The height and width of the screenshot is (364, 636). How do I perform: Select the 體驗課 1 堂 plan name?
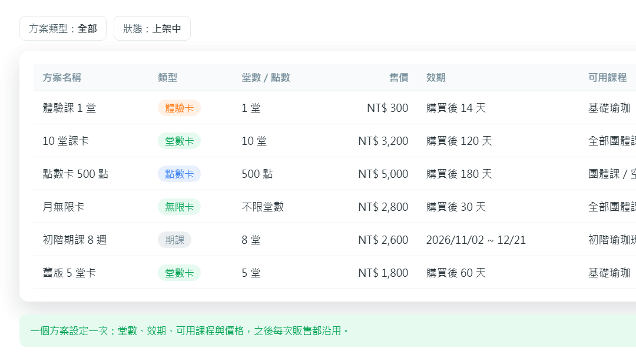[x=69, y=108]
